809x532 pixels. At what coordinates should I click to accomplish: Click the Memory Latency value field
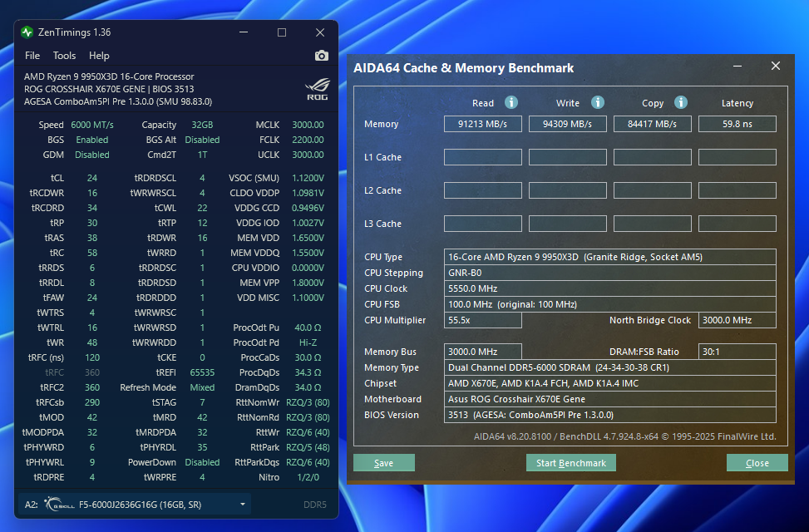click(x=737, y=124)
